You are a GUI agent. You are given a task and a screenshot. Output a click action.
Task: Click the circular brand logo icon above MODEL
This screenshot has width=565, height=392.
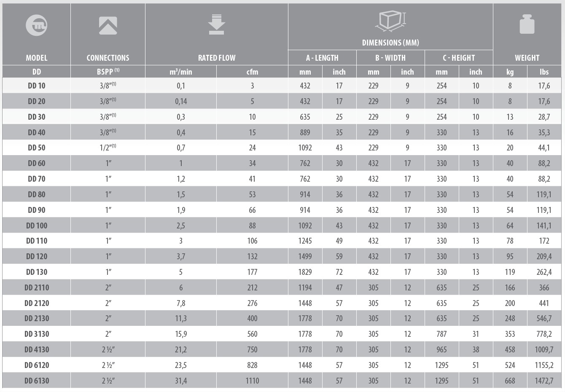(x=36, y=25)
